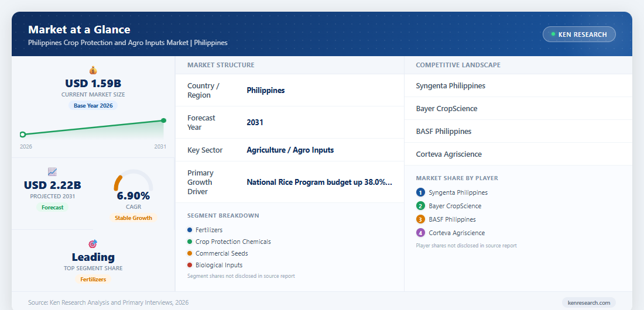
Task: Select Syngenta Philippines in Competitive Landscape list
Action: point(518,86)
